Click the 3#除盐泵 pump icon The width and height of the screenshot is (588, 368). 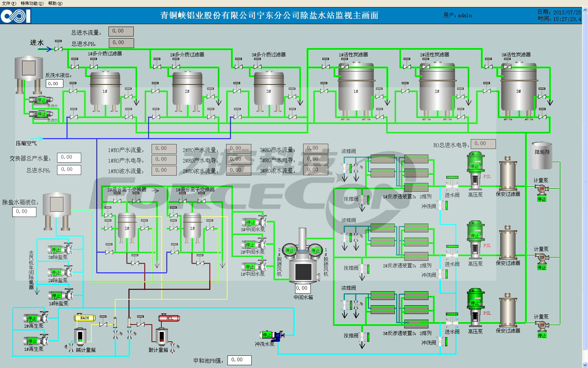(x=60, y=249)
